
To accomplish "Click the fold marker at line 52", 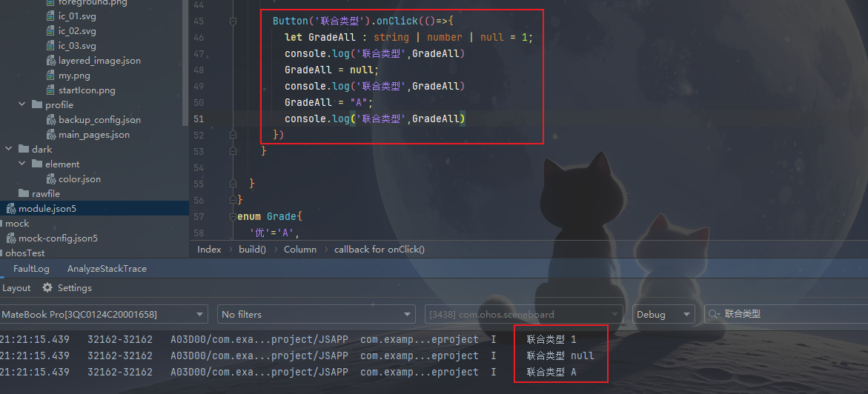I will pos(233,135).
